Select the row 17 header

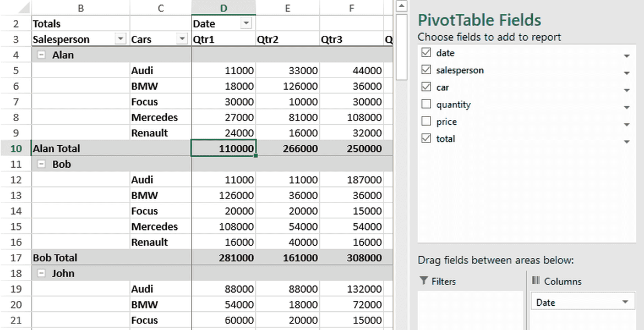click(16, 257)
